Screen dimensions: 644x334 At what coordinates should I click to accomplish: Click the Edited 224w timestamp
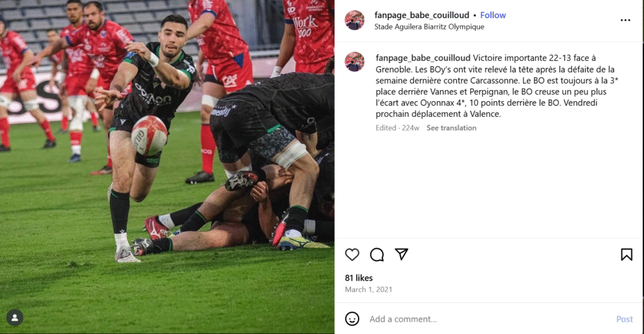pyautogui.click(x=397, y=128)
